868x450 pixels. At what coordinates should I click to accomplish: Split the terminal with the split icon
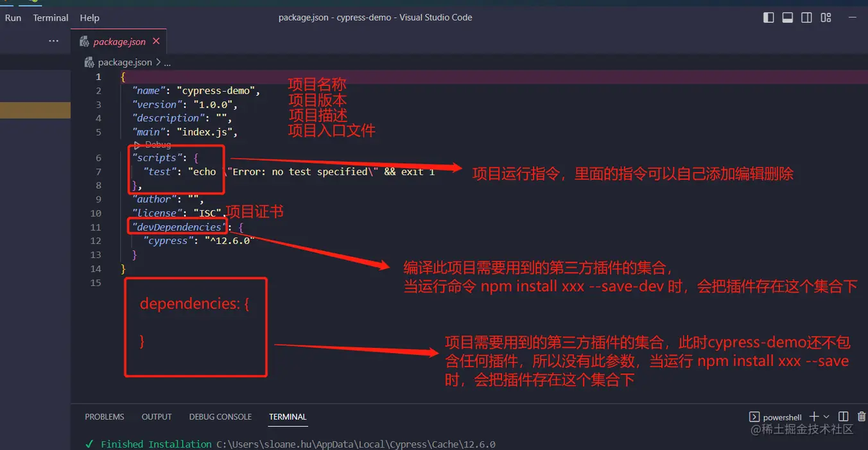click(844, 417)
